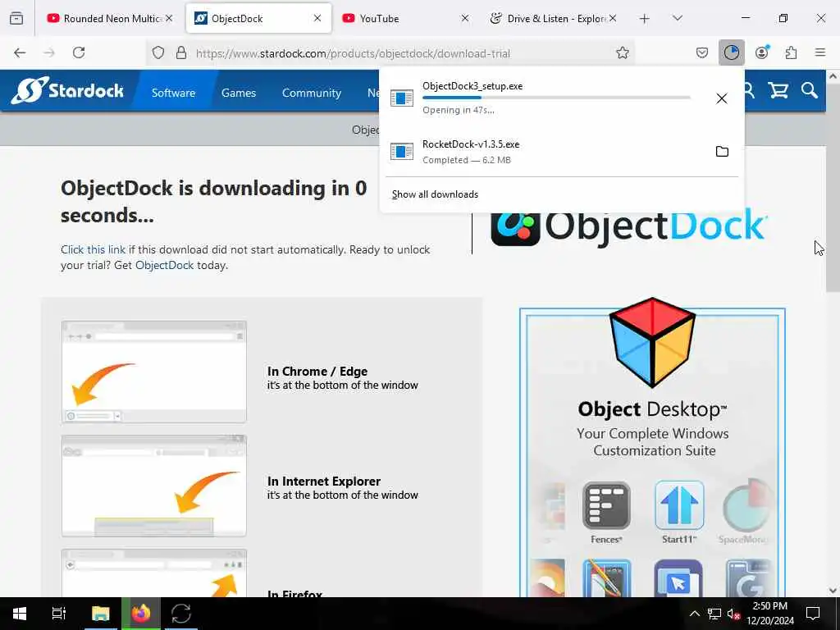Toggle the Downloads toolbar button

(731, 52)
